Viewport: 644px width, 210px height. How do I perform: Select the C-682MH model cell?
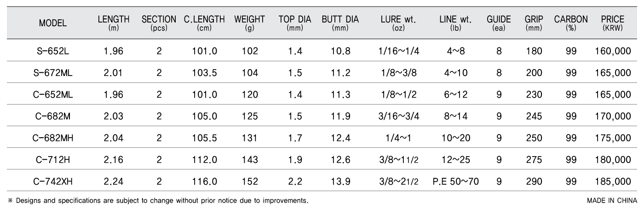pyautogui.click(x=53, y=138)
